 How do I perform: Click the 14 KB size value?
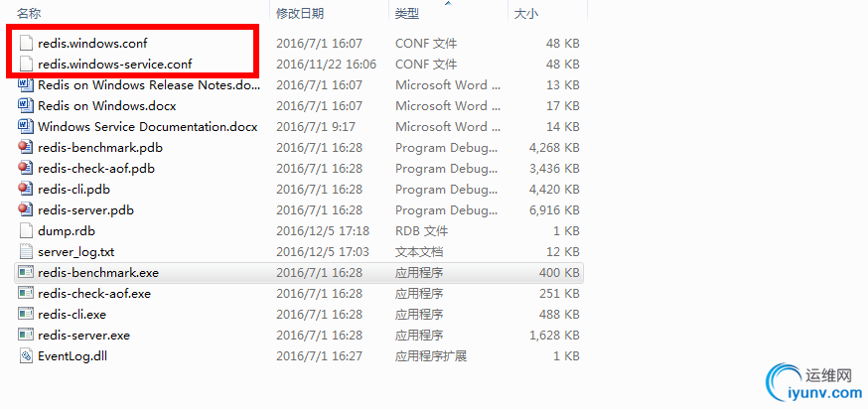[x=563, y=127]
